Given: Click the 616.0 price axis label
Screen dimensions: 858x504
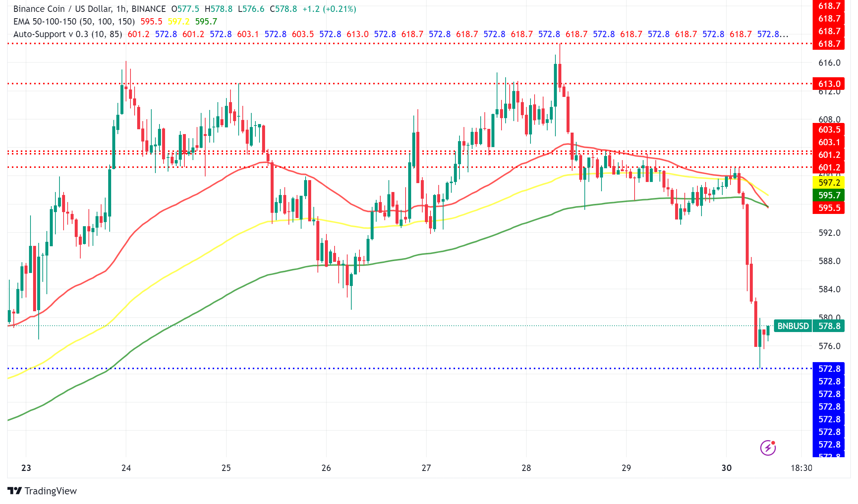Looking at the screenshot, I should pyautogui.click(x=829, y=63).
